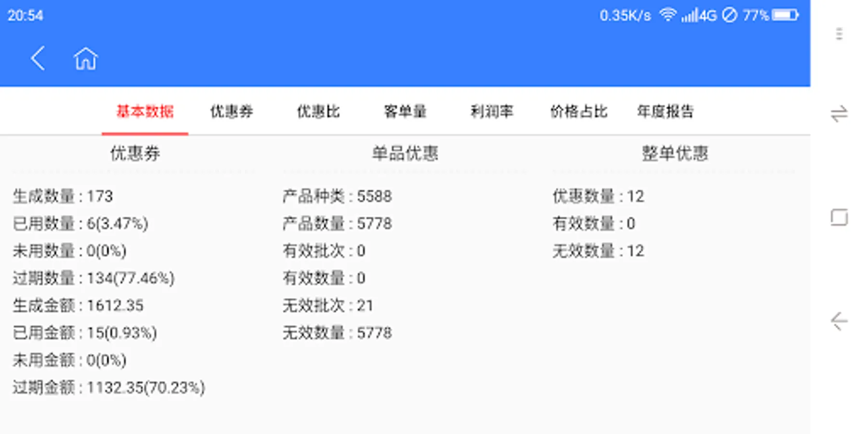Image resolution: width=868 pixels, height=434 pixels.
Task: Tap the 4G signal strength icon
Action: 699,15
